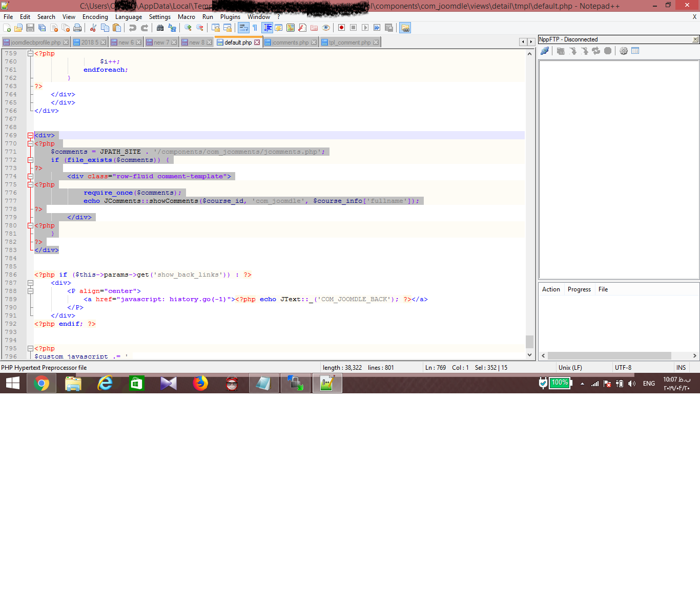
Task: Start macro recording
Action: pyautogui.click(x=341, y=28)
